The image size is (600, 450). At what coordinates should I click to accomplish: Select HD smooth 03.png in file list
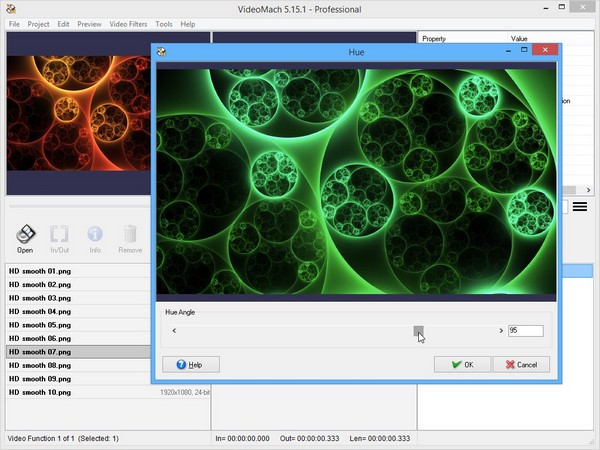point(40,298)
